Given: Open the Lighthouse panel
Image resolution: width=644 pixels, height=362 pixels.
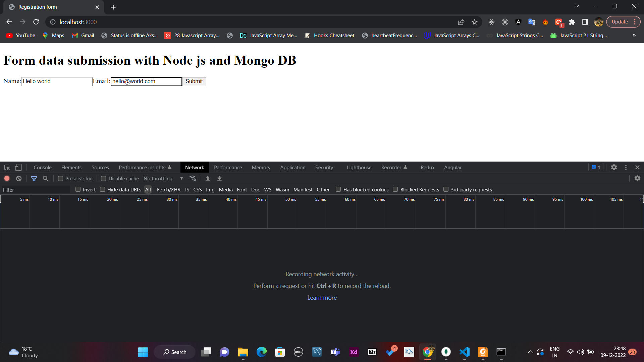Looking at the screenshot, I should pos(359,167).
